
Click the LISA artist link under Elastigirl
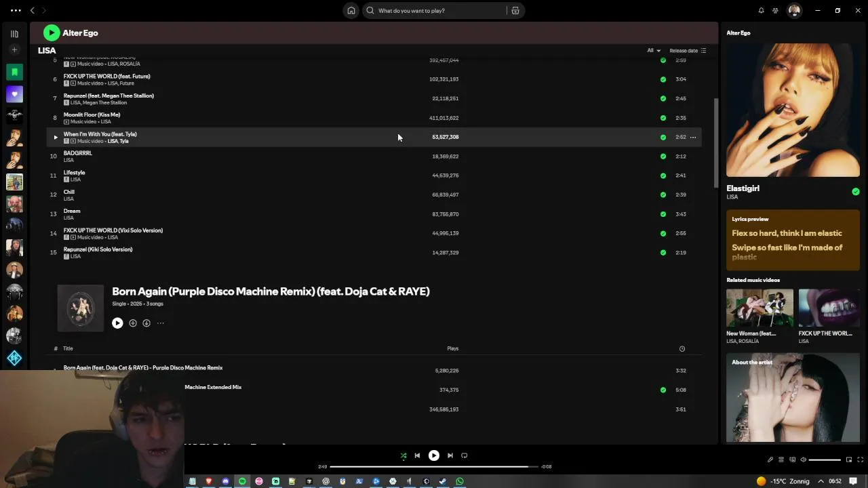pos(732,197)
